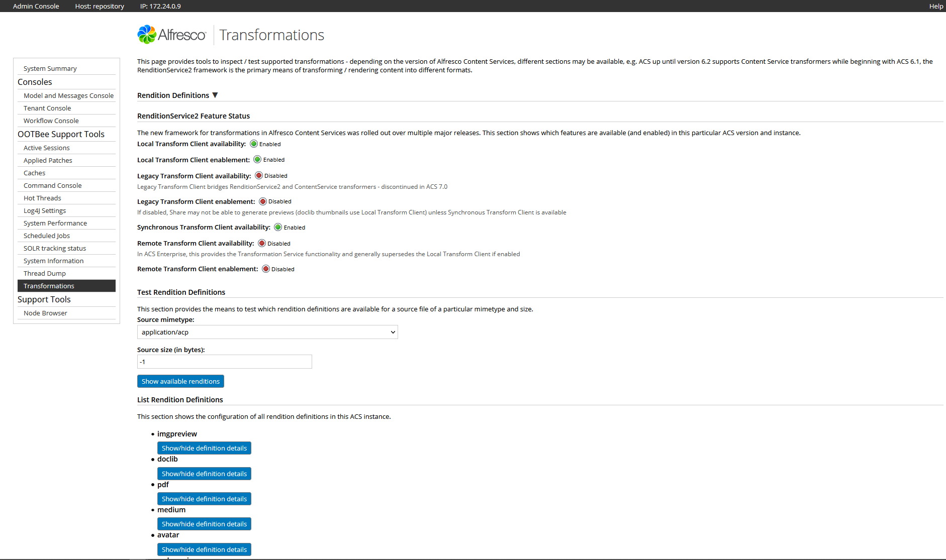The width and height of the screenshot is (946, 560).
Task: Toggle definition details for medium
Action: coord(204,524)
